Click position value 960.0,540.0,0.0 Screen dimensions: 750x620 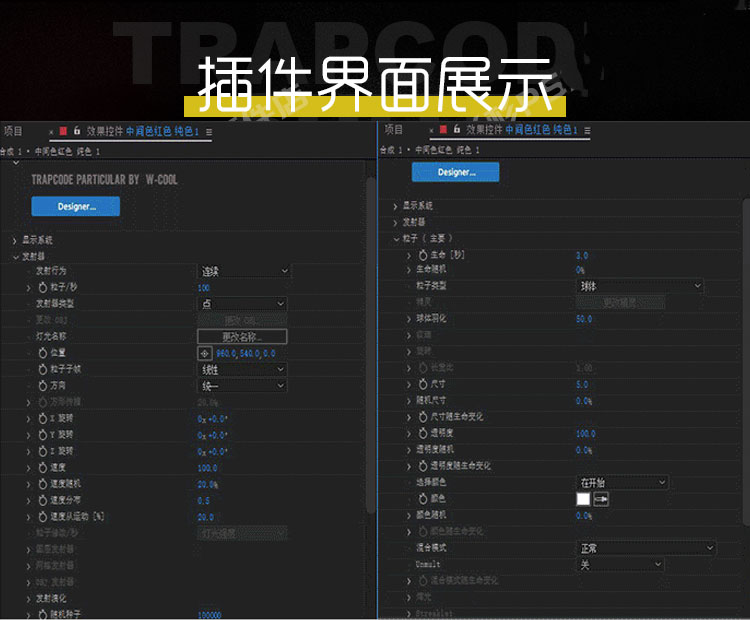(x=246, y=354)
